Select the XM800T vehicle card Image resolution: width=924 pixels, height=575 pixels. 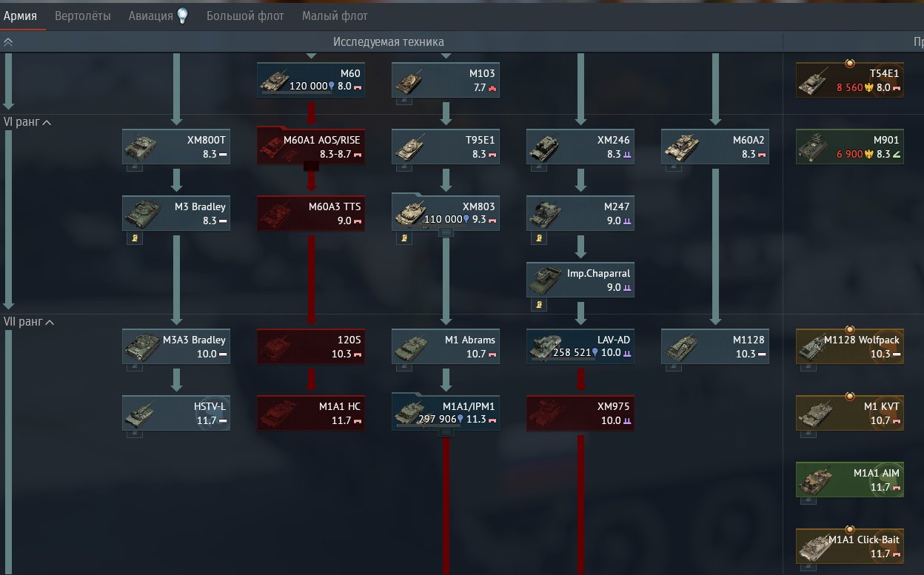coord(176,146)
